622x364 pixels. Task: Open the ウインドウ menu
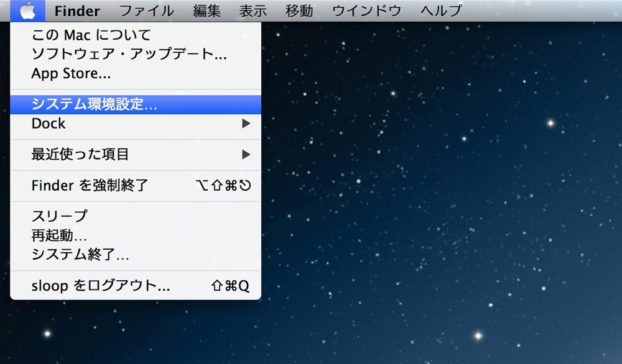(367, 11)
